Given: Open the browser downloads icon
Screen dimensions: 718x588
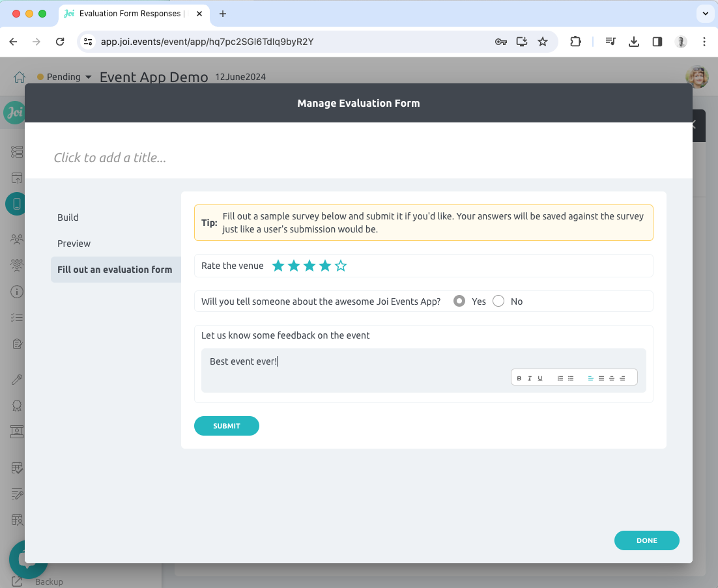Looking at the screenshot, I should (634, 42).
